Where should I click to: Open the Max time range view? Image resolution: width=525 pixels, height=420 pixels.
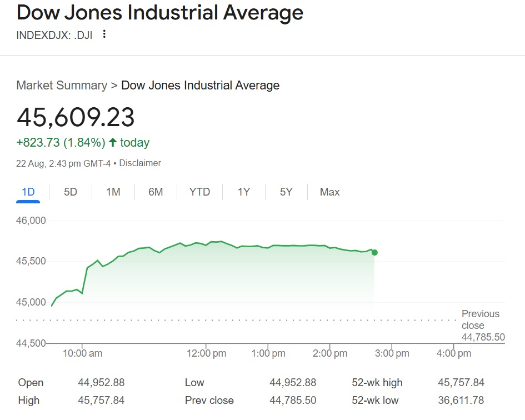pos(329,192)
